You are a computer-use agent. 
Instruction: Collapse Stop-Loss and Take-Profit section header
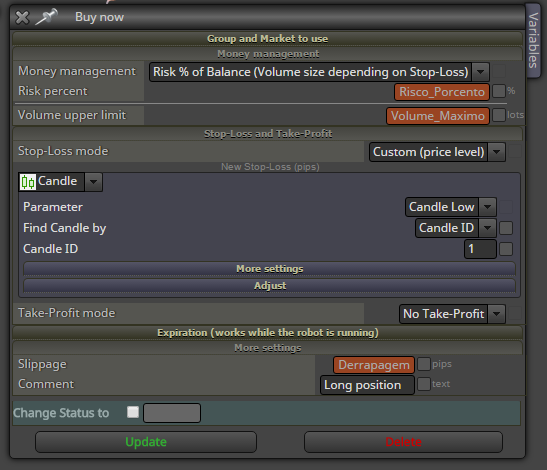(x=267, y=134)
